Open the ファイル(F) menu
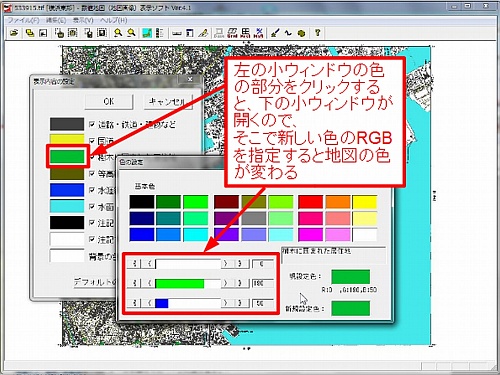Image resolution: width=500 pixels, height=375 pixels. coord(23,20)
